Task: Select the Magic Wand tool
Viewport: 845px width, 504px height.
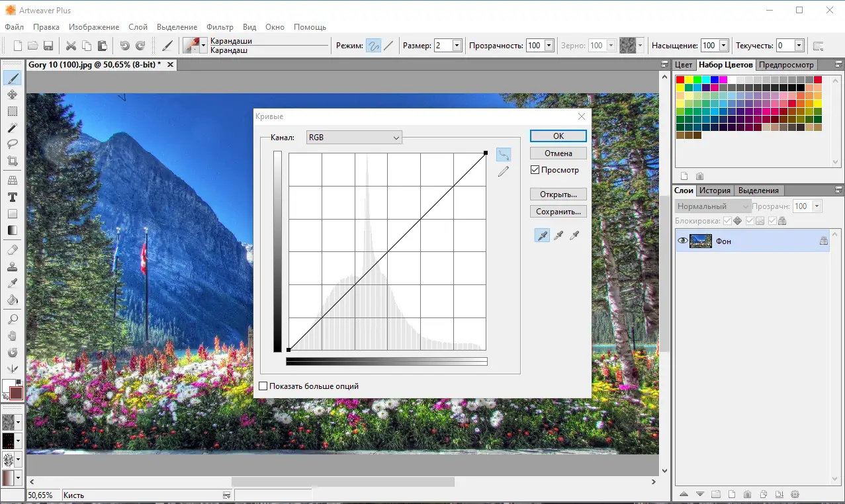Action: [13, 128]
